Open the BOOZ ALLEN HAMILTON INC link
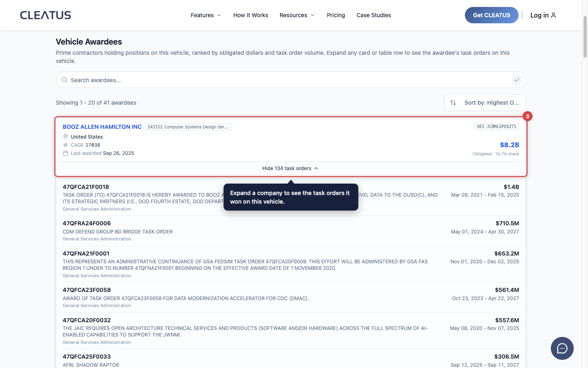588x368 pixels. (x=102, y=127)
